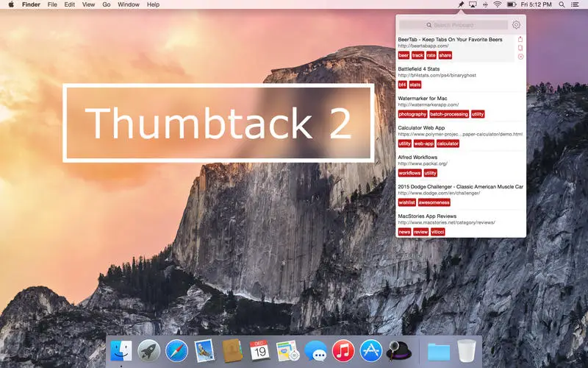588x368 pixels.
Task: Launch Safari from the Dock
Action: (x=176, y=351)
